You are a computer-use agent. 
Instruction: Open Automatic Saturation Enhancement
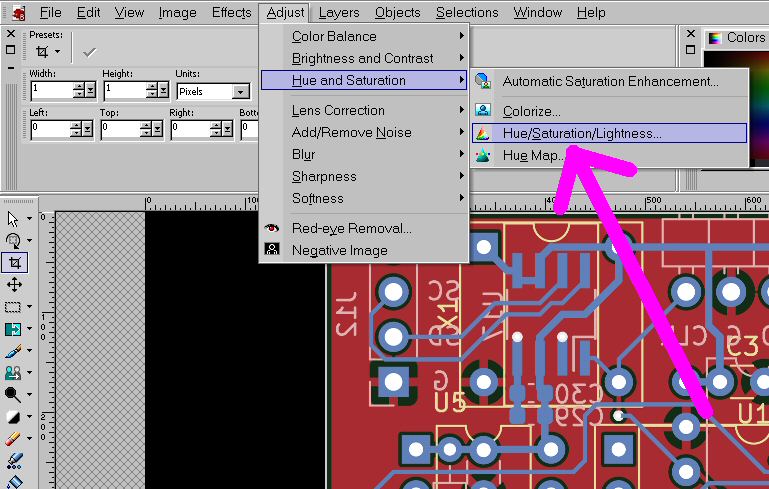[610, 81]
